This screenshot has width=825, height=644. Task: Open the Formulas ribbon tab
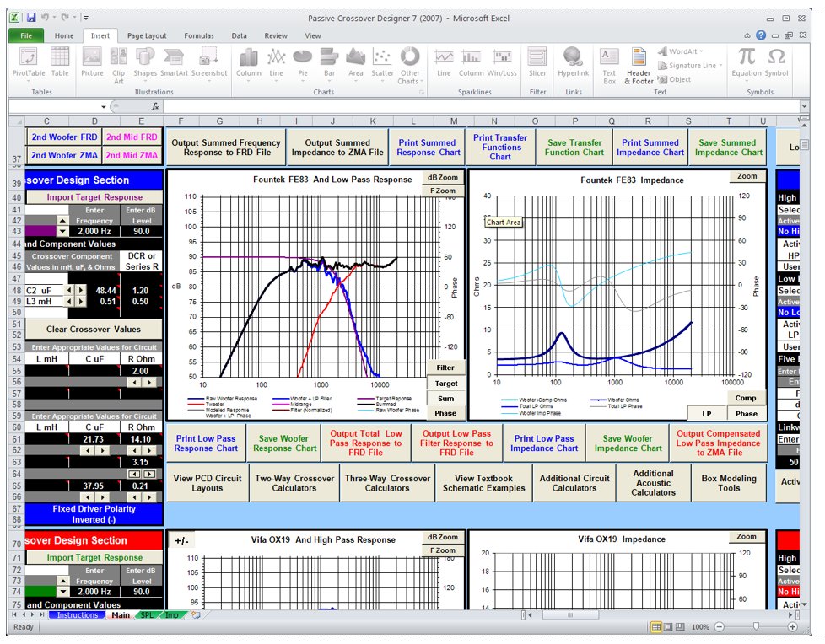tap(199, 35)
